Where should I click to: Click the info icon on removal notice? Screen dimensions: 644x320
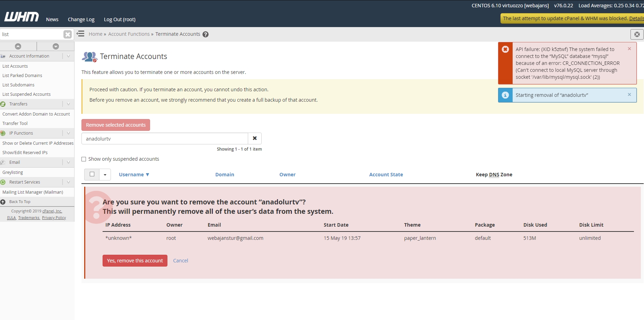[505, 95]
